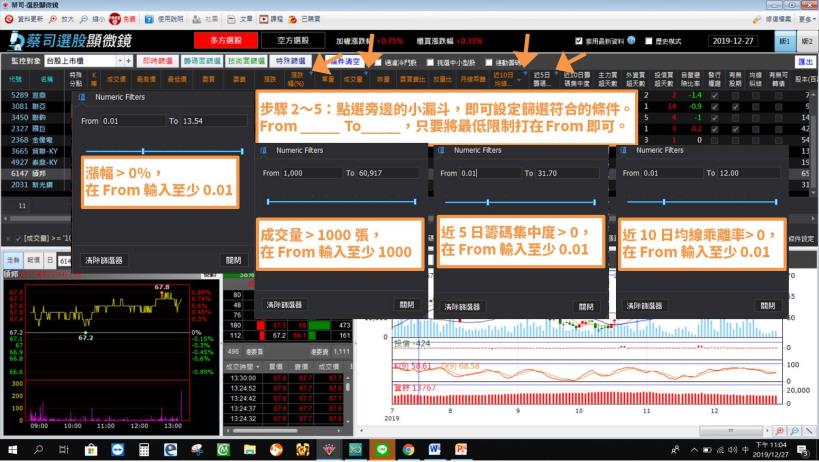This screenshot has width=819, height=462.
Task: Switch to 版1 layout tab
Action: 785,41
